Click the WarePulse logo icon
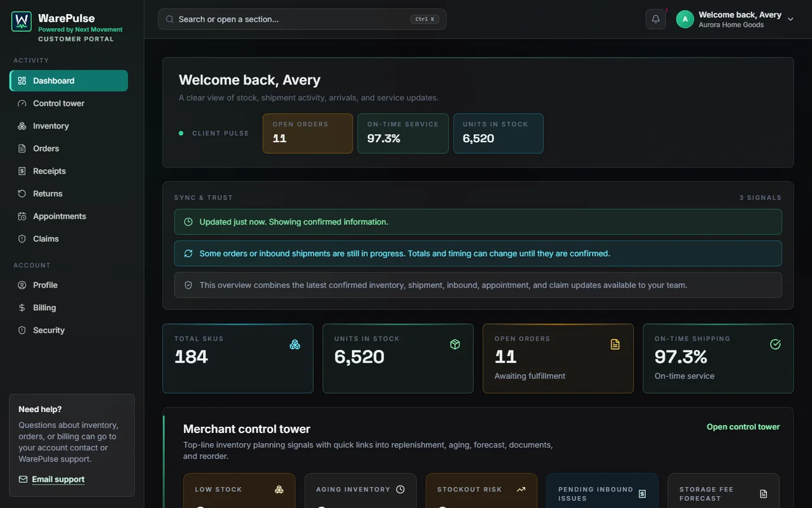The image size is (812, 508). tap(22, 22)
